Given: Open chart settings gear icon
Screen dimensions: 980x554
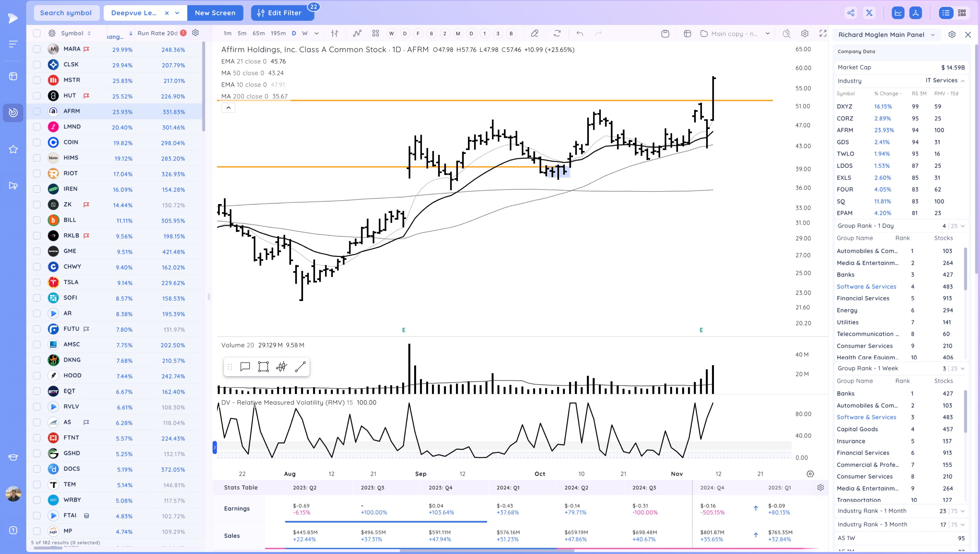Looking at the screenshot, I should pos(805,34).
